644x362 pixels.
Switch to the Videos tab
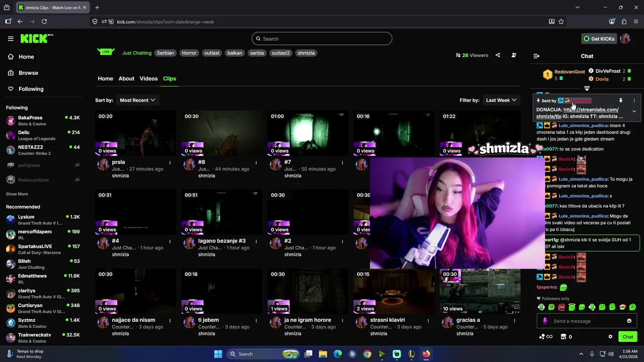[148, 78]
